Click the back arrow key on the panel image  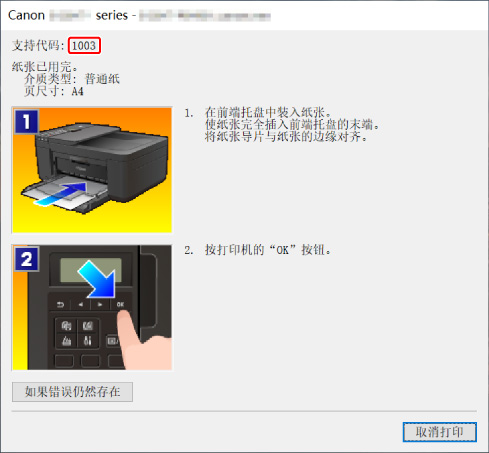[x=60, y=304]
